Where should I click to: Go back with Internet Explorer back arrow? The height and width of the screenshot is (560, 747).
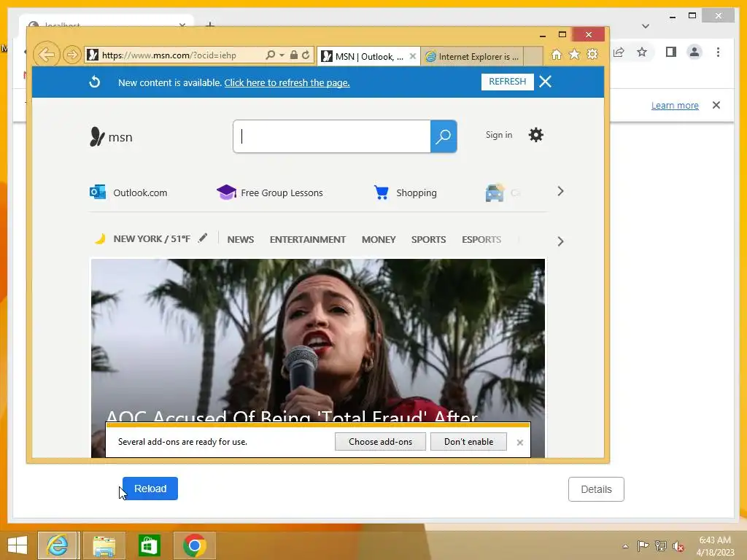tap(46, 55)
